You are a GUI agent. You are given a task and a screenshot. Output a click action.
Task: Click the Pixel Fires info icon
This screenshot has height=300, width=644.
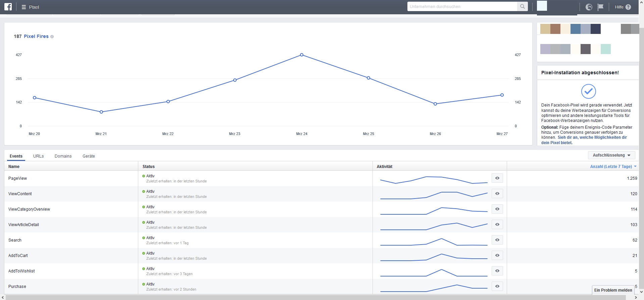click(52, 37)
